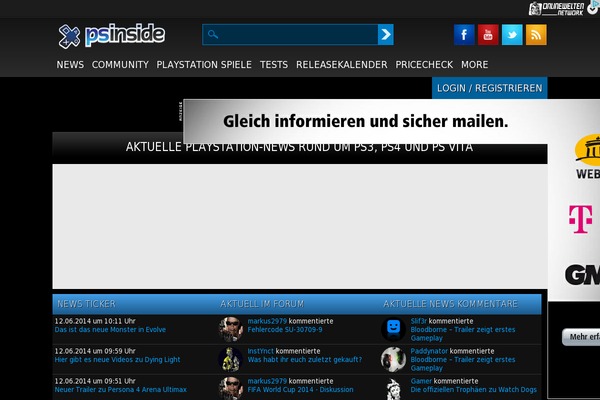600x400 pixels.
Task: Open 'Das ist das neue Monster in Evolve'
Action: click(110, 330)
